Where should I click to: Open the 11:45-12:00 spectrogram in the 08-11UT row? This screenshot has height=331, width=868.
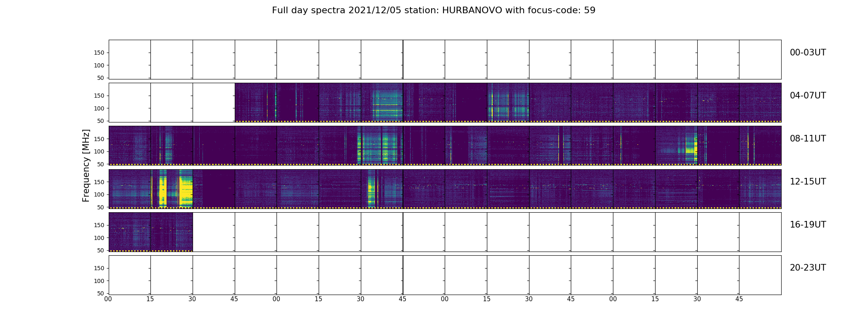(760, 146)
